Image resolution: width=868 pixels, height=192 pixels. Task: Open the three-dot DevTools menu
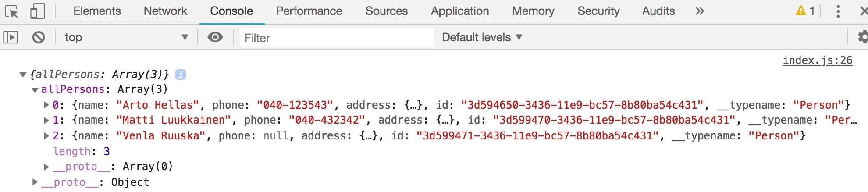(838, 11)
